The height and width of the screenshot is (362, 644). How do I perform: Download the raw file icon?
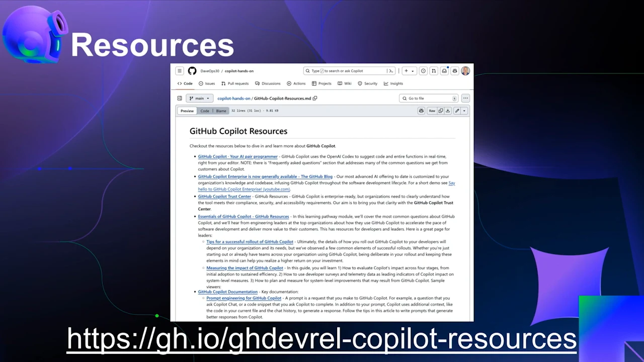point(448,111)
